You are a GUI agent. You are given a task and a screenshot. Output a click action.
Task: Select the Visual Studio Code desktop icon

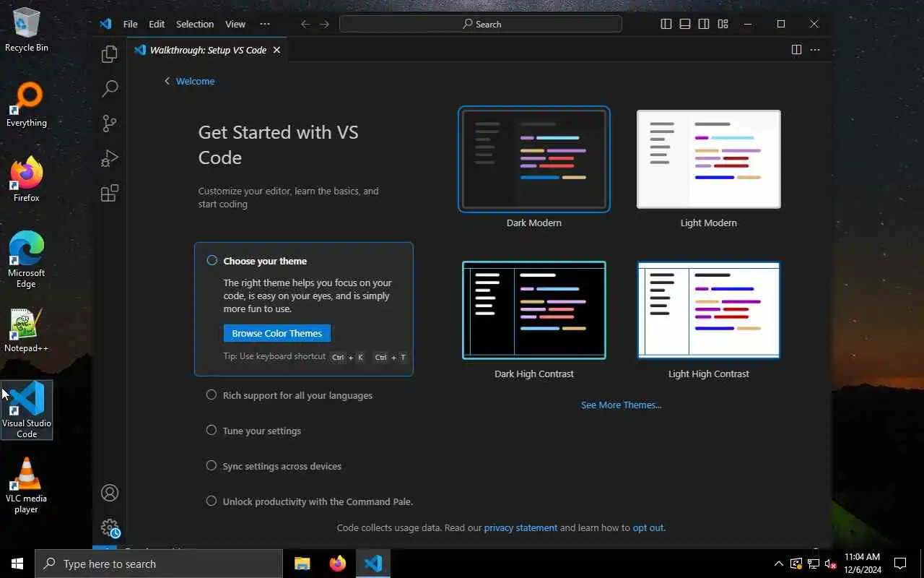27,410
